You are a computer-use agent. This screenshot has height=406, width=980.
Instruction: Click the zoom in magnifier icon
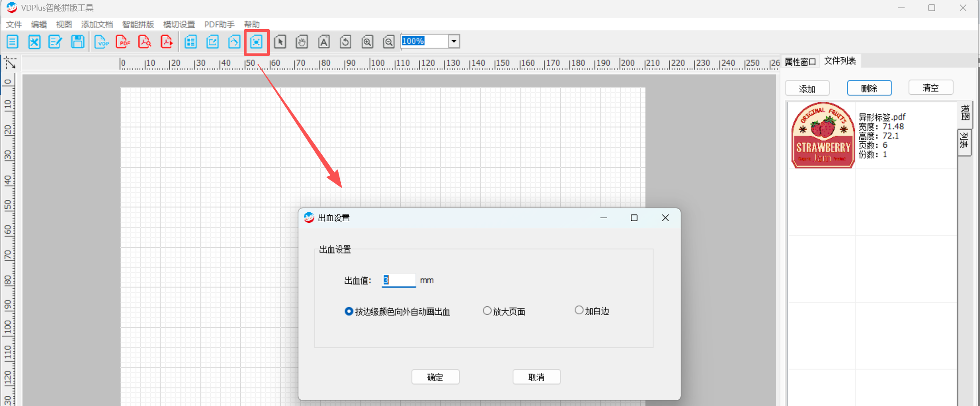coord(367,42)
